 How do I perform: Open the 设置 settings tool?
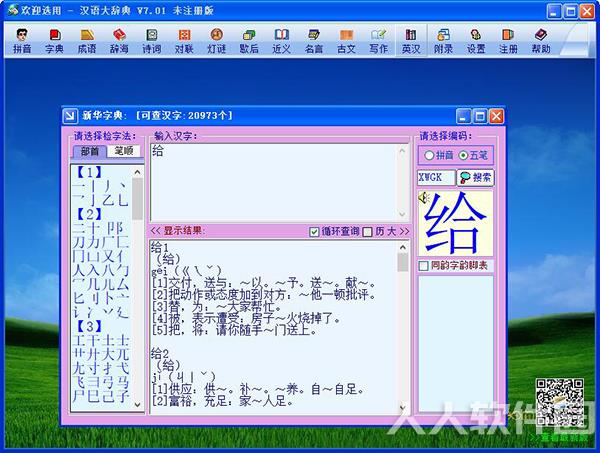pos(476,41)
